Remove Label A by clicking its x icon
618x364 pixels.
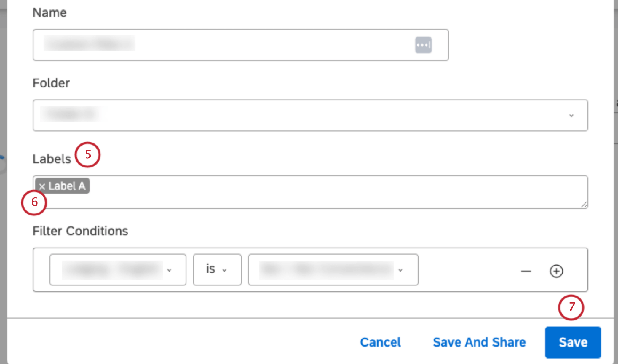(x=42, y=186)
